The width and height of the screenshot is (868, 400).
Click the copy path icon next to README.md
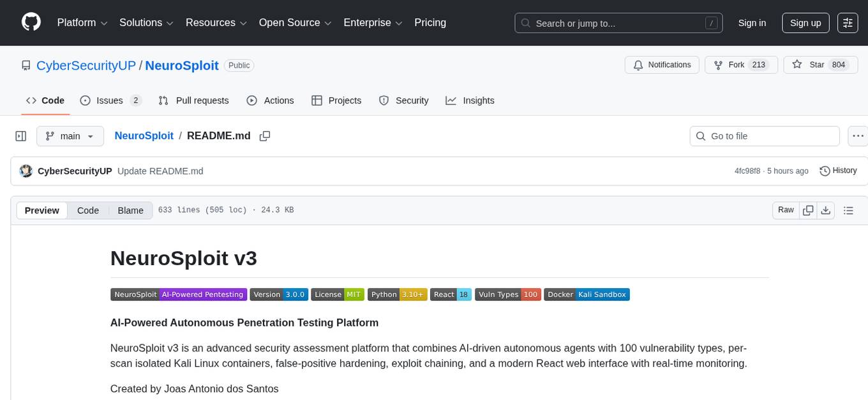coord(265,136)
